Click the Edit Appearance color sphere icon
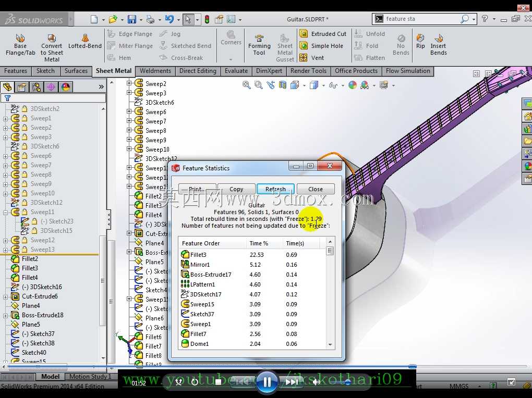This screenshot has width=532, height=398. (353, 85)
